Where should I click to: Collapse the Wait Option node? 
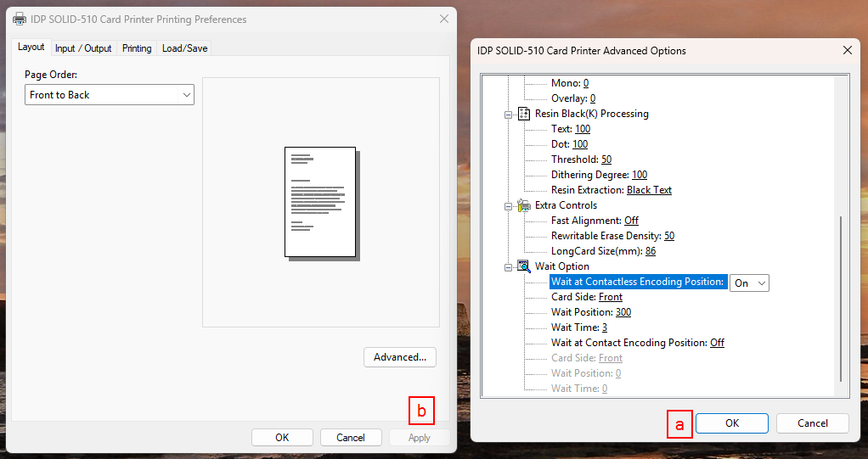pos(508,267)
